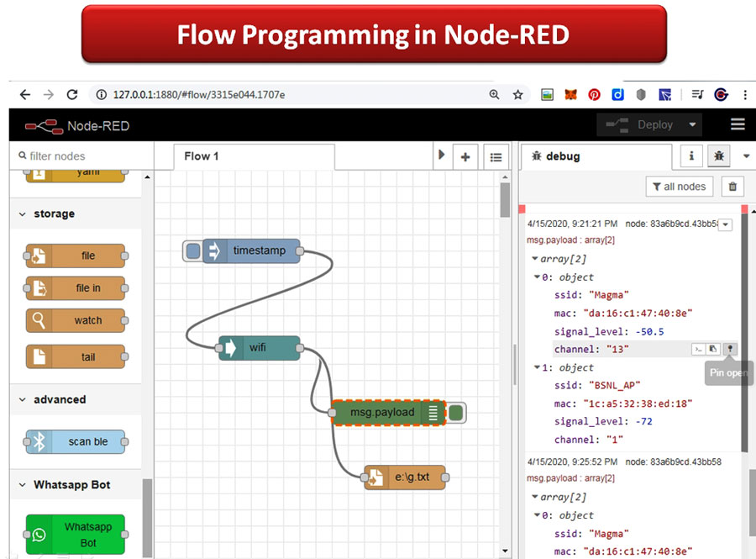Click the all nodes filter button

click(680, 187)
